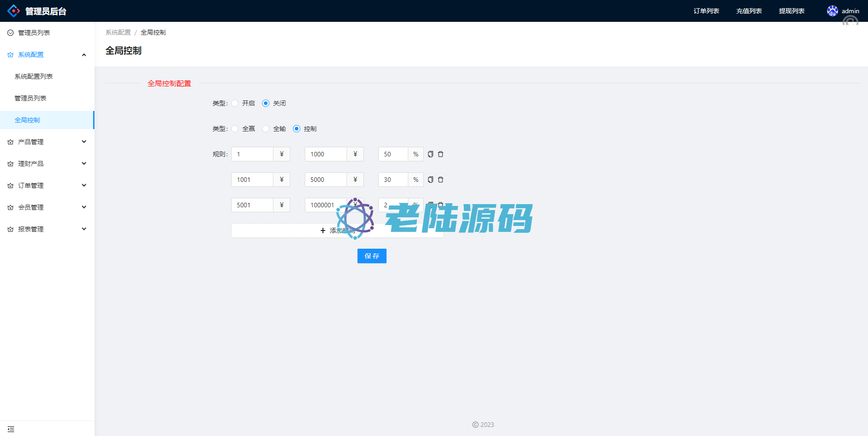The height and width of the screenshot is (436, 868).
Task: Click the percentage field containing 50
Action: coord(393,154)
